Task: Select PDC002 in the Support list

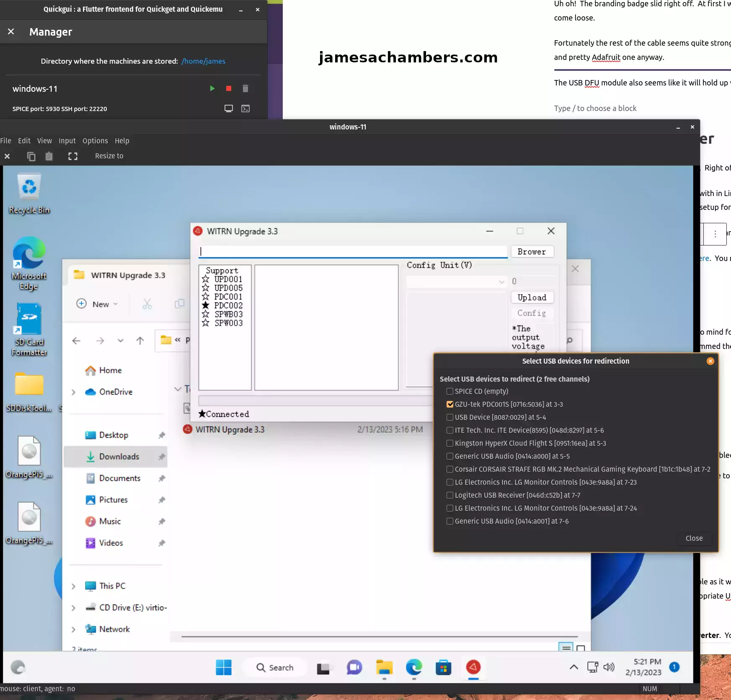Action: pyautogui.click(x=228, y=306)
